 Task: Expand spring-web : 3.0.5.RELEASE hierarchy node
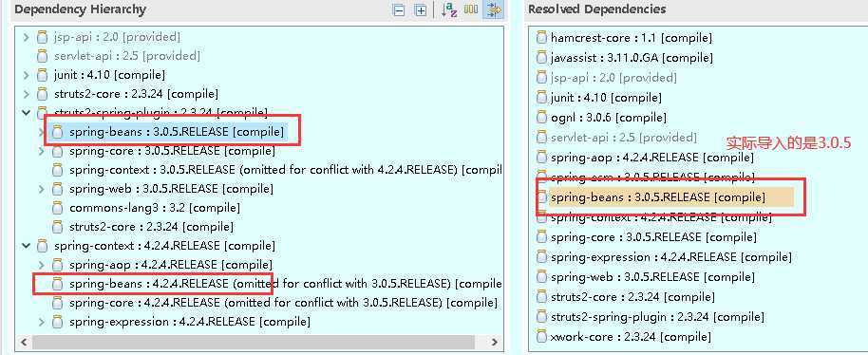(42, 189)
